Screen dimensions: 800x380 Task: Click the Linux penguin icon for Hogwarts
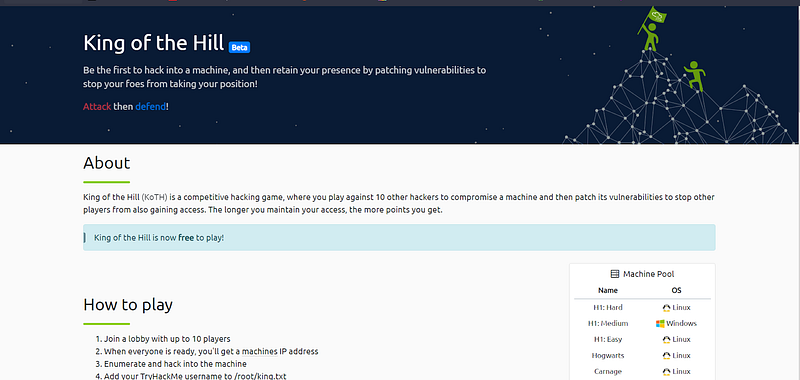[666, 356]
